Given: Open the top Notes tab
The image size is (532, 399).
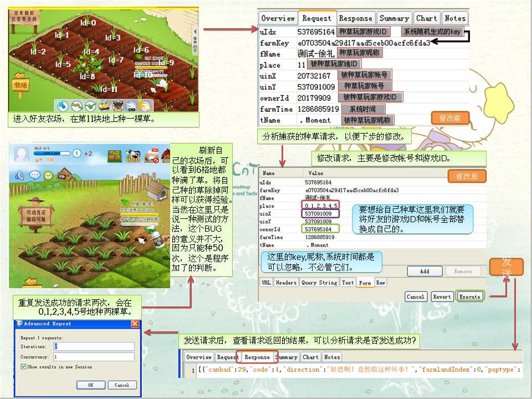Looking at the screenshot, I should pyautogui.click(x=455, y=18).
